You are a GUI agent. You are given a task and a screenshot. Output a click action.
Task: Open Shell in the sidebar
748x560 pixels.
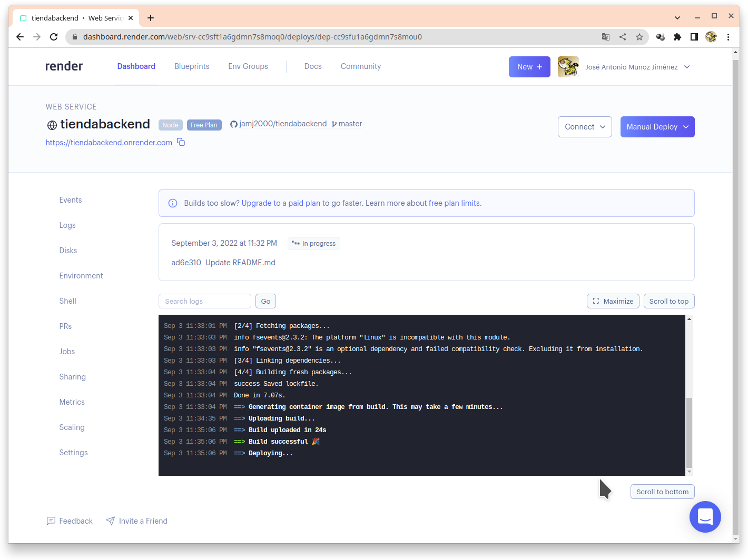[x=67, y=301]
